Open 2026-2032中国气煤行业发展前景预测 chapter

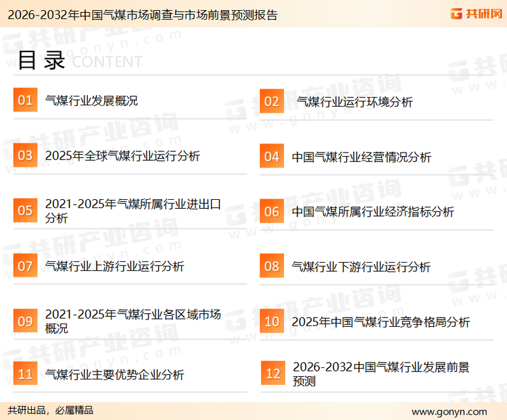click(x=381, y=373)
